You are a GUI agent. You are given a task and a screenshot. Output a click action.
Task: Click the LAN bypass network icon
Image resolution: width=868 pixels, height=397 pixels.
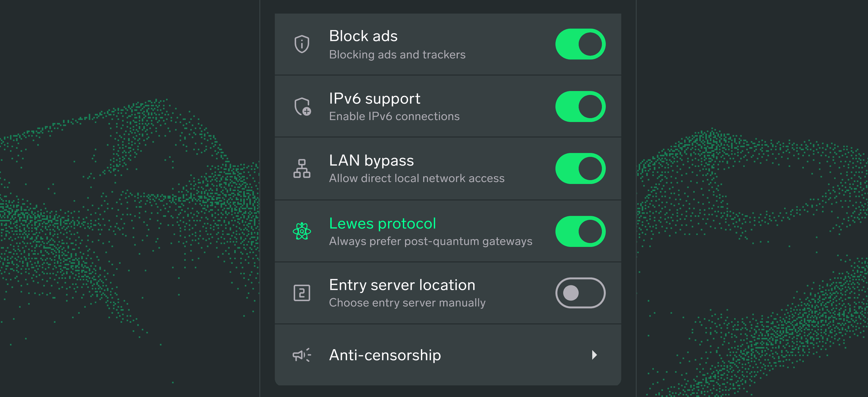(302, 169)
